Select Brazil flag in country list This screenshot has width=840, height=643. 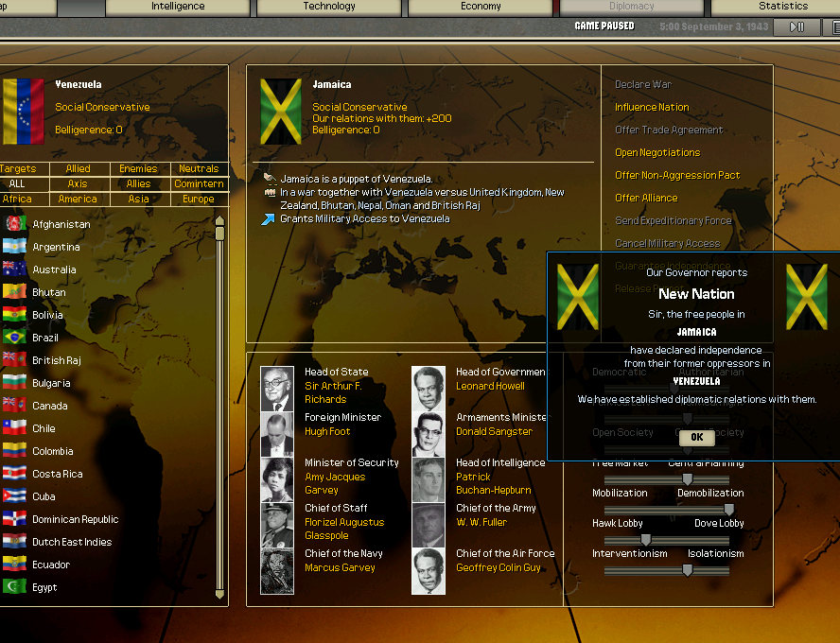pos(14,338)
